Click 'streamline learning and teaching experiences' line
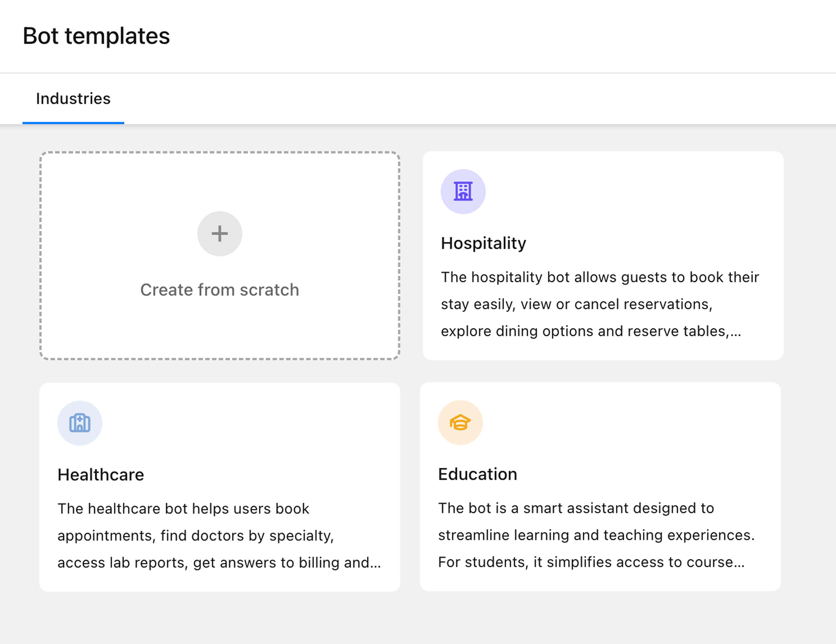Screen dimensions: 836x644 (596, 535)
